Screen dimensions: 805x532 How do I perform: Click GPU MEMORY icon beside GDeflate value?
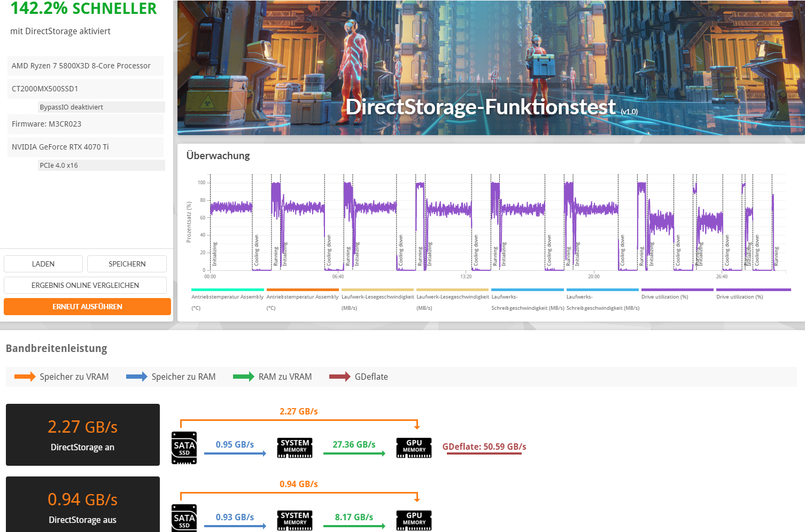[x=414, y=448]
